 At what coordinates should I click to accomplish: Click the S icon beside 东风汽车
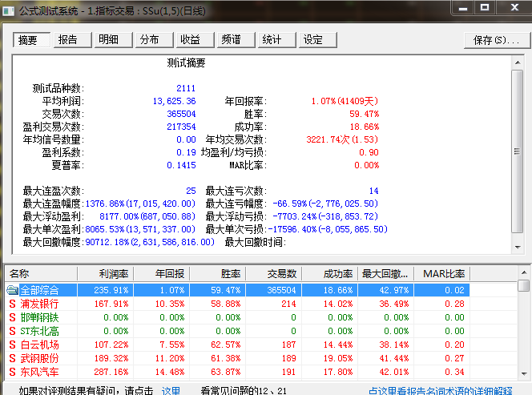click(x=12, y=372)
